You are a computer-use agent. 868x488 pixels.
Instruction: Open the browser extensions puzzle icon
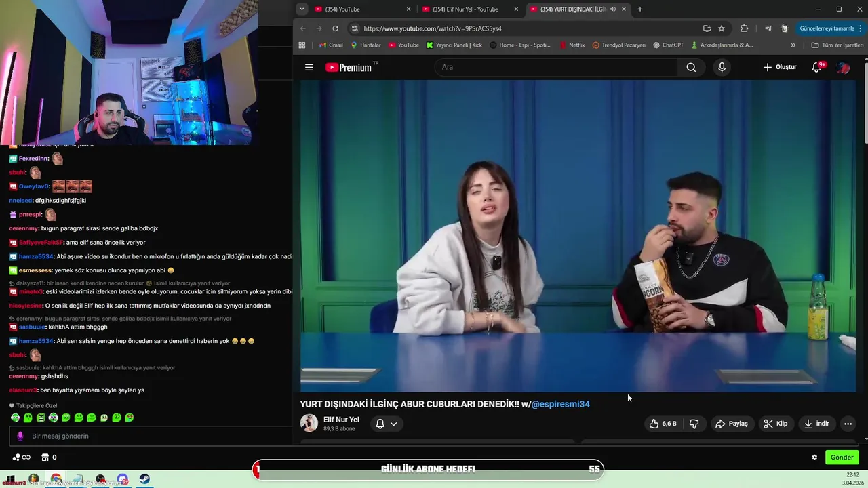click(x=745, y=28)
